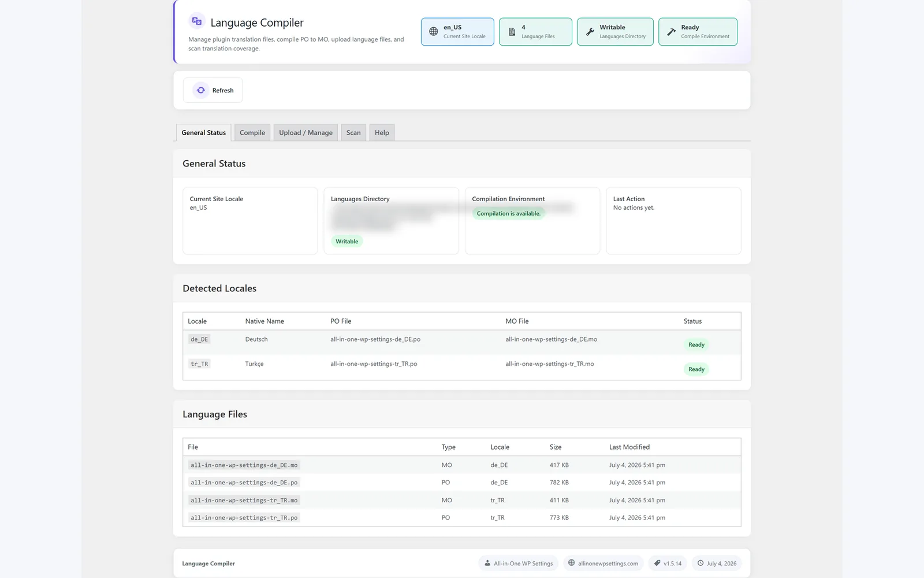Click the Language Files section heading
Image resolution: width=924 pixels, height=578 pixels.
215,414
